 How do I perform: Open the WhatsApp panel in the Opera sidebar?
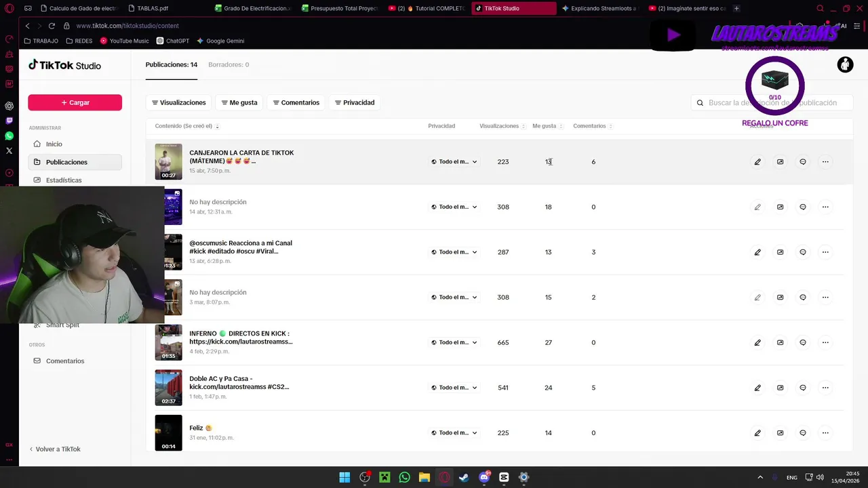click(x=9, y=136)
